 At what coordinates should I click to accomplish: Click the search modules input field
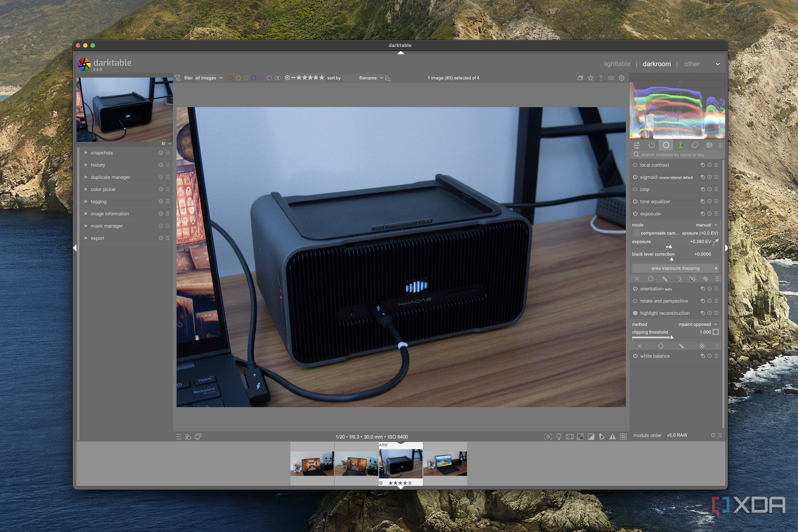tap(677, 155)
